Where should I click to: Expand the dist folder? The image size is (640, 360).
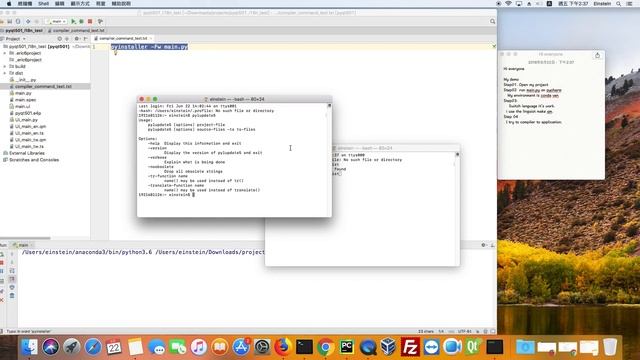tap(5, 73)
